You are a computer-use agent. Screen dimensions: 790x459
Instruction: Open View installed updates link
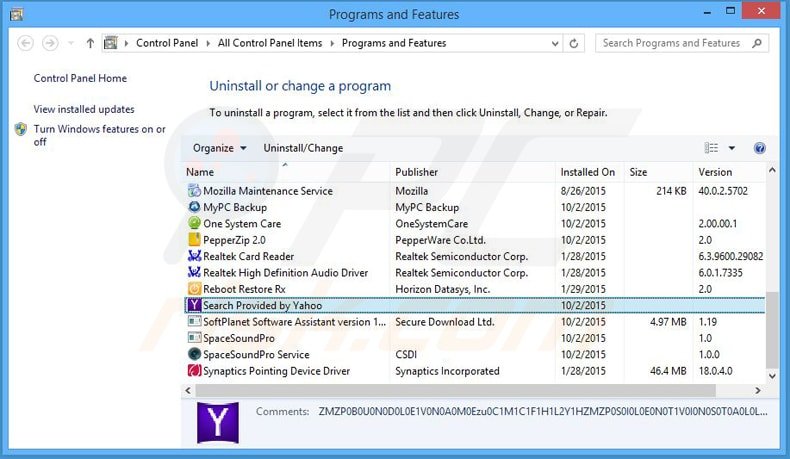click(x=84, y=109)
